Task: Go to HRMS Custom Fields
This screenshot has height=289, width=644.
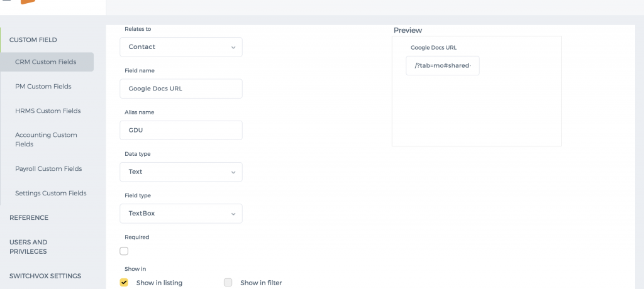Action: [x=48, y=111]
